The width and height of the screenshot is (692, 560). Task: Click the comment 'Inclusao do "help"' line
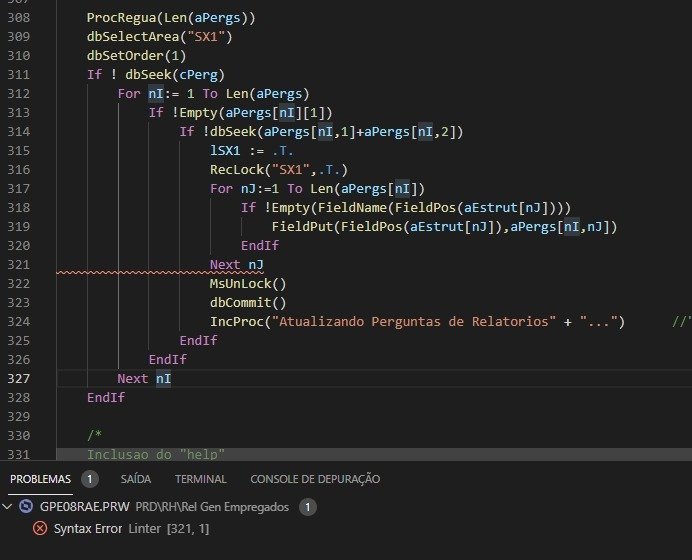[x=156, y=454]
